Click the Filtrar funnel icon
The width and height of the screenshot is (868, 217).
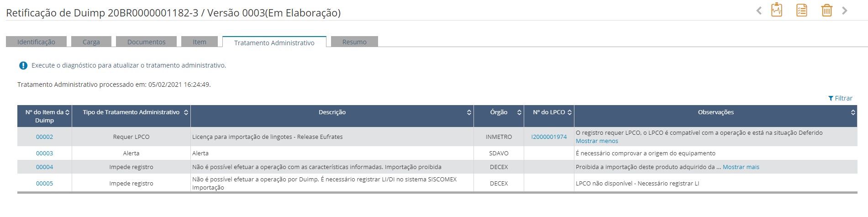coord(831,98)
